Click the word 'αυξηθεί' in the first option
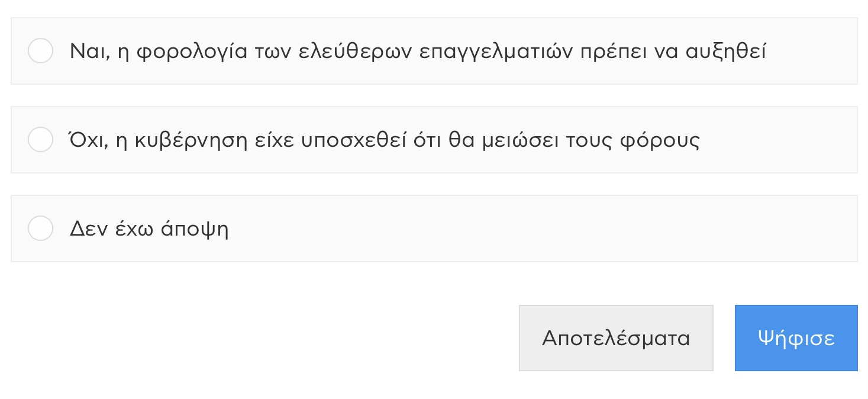The image size is (868, 399). (725, 52)
